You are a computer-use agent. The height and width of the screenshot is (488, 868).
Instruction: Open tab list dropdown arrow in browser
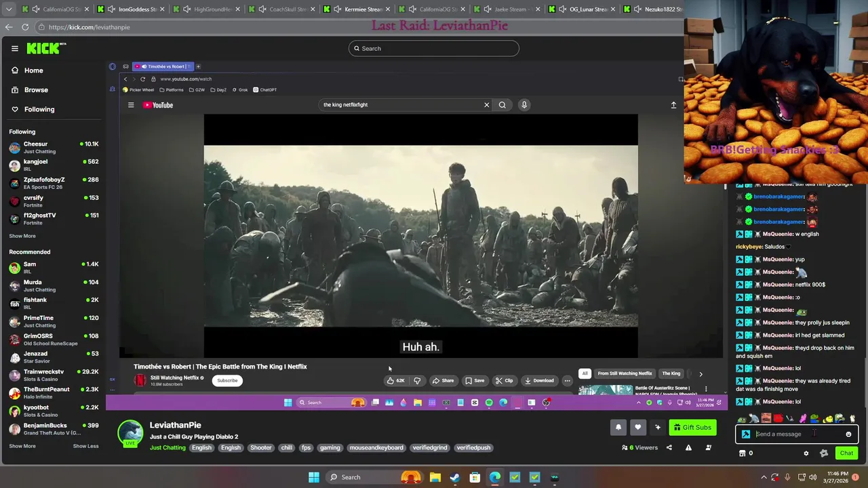click(9, 9)
